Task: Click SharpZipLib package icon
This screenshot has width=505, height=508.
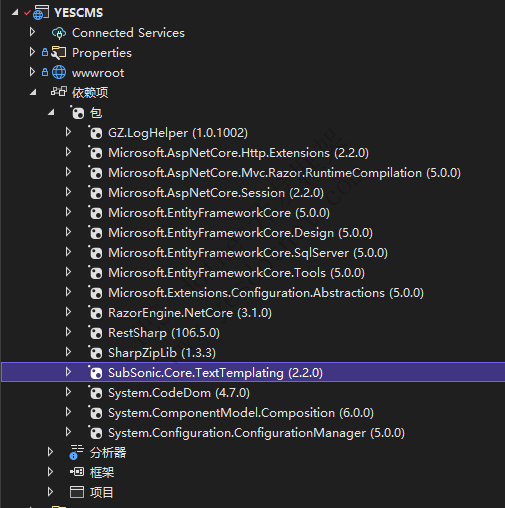Action: click(96, 353)
